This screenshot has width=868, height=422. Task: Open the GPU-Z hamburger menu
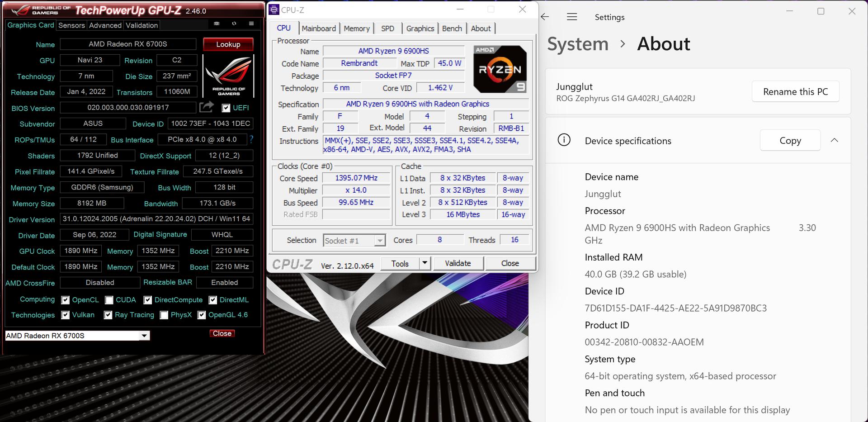[251, 24]
